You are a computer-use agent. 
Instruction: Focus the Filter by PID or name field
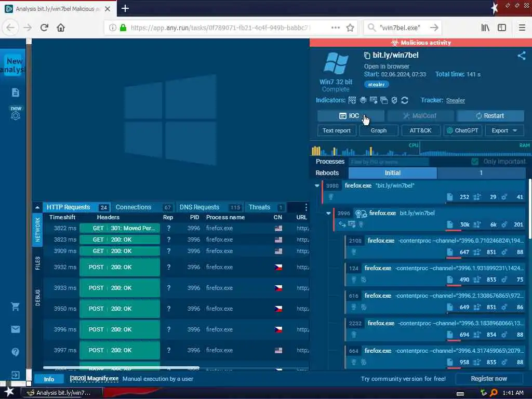389,162
